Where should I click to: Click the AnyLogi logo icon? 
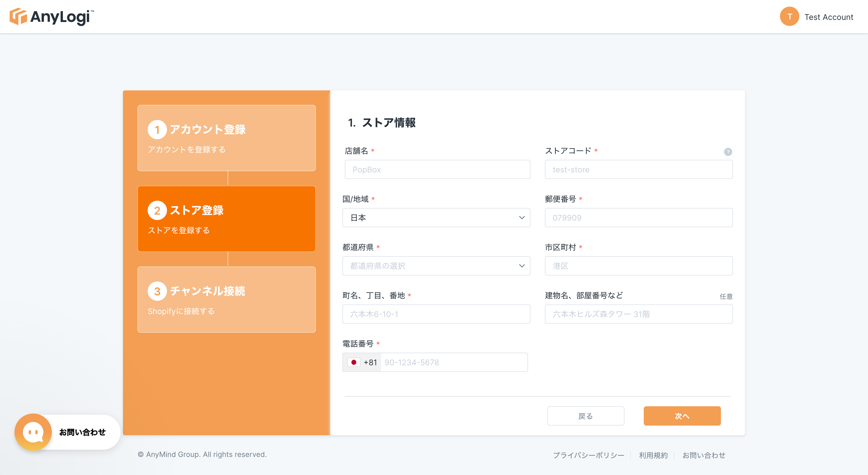pos(18,17)
